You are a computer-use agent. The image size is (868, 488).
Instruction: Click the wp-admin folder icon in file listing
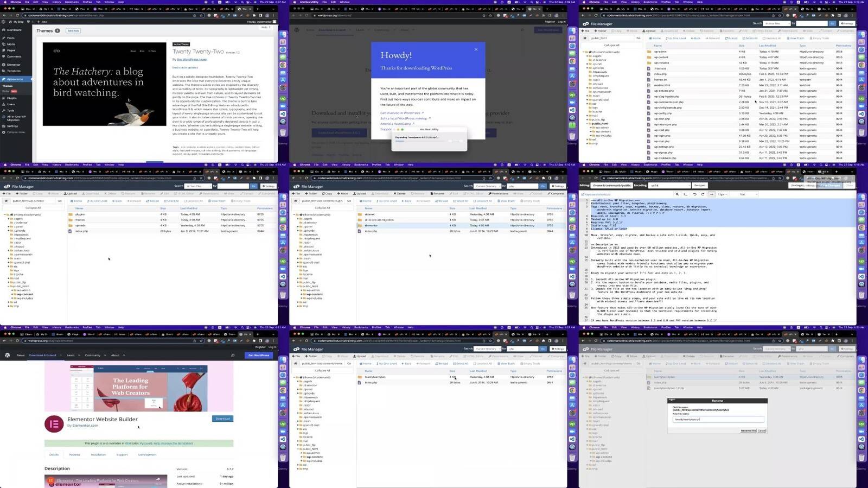[649, 52]
